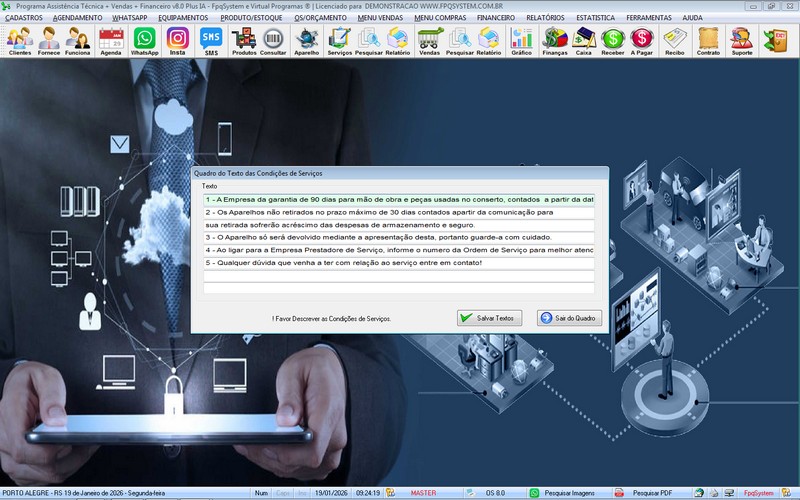
Task: Click Pesquisar PDF in status bar
Action: click(x=652, y=493)
